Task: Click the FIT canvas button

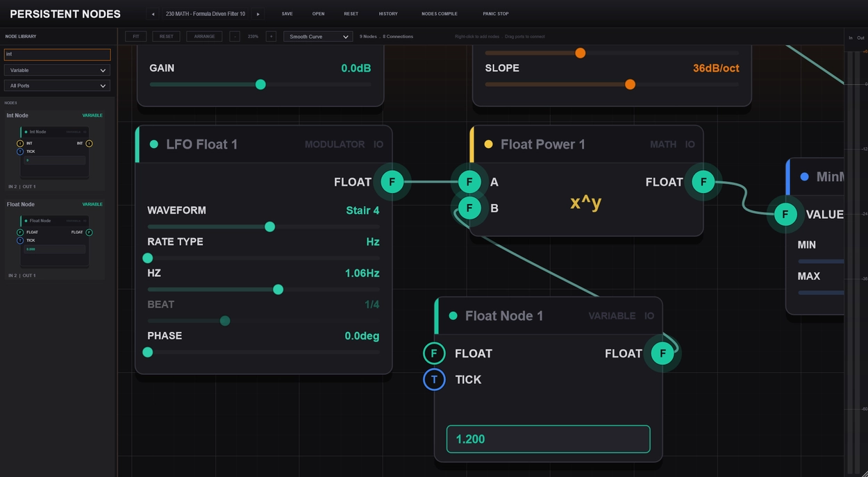Action: [x=136, y=36]
